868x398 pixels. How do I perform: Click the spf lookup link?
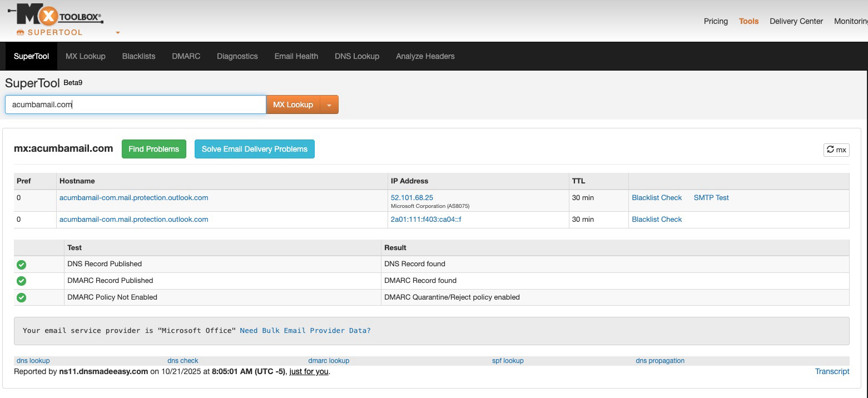point(508,361)
